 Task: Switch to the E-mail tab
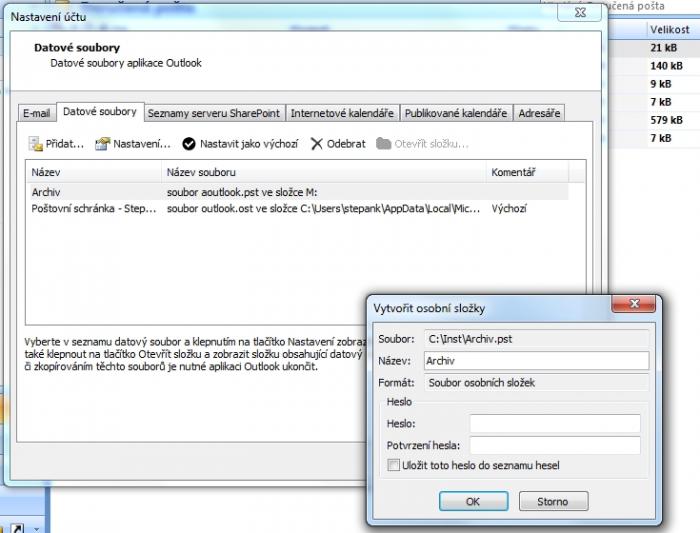[x=36, y=113]
